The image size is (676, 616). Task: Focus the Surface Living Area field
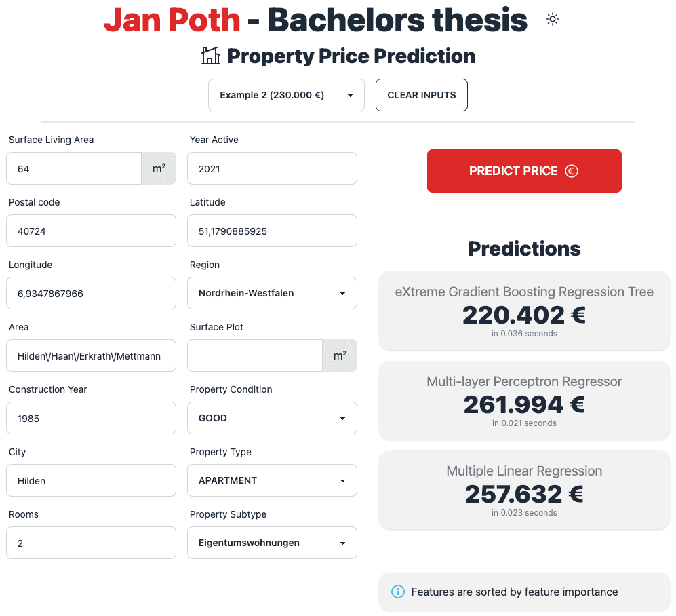tap(74, 168)
